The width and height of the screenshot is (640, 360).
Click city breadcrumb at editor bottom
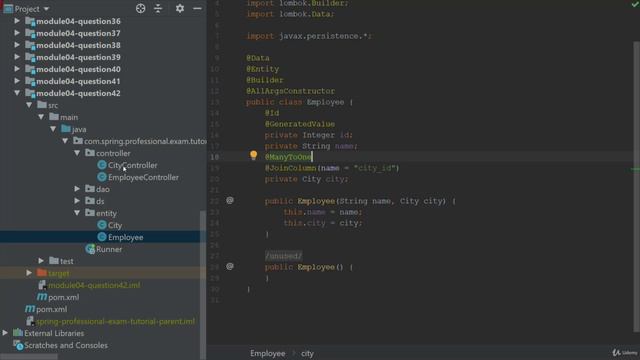[x=307, y=353]
